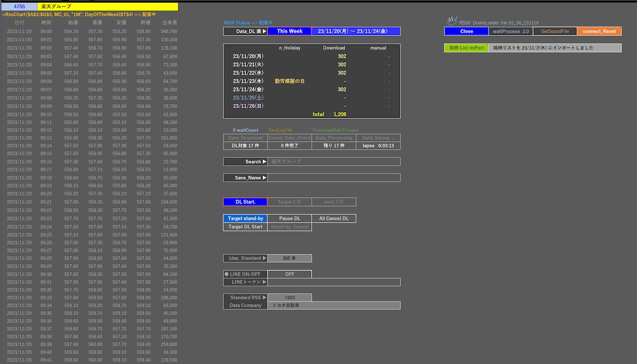Click the RSSII DownLoader hand logo icon

click(x=452, y=21)
